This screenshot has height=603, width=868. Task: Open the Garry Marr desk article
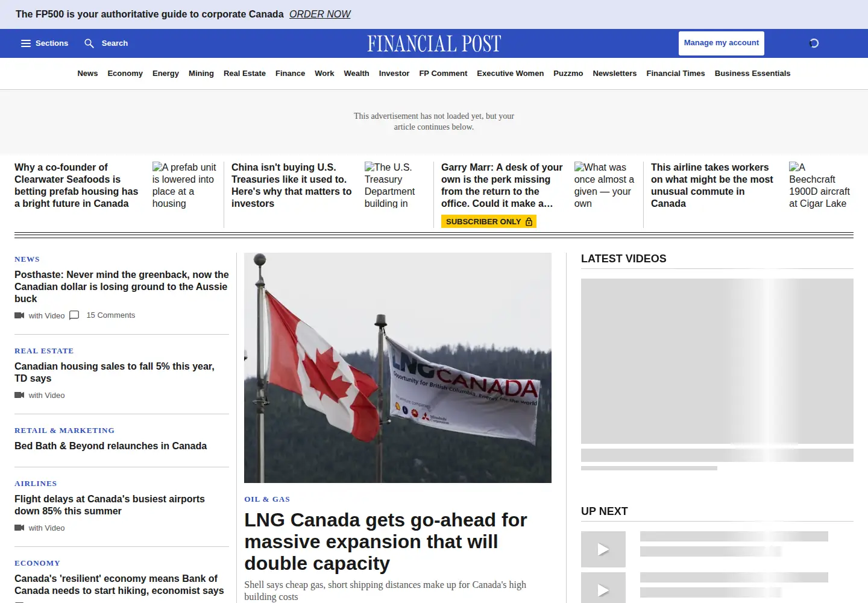point(502,185)
